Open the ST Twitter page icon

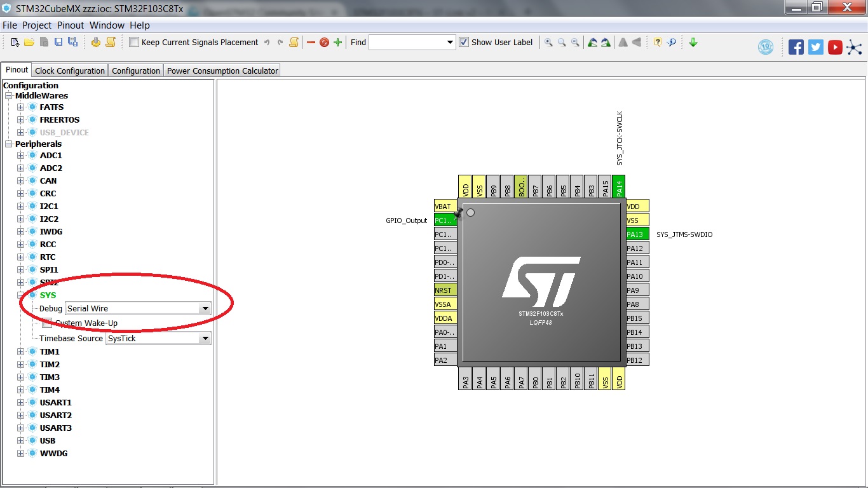816,47
